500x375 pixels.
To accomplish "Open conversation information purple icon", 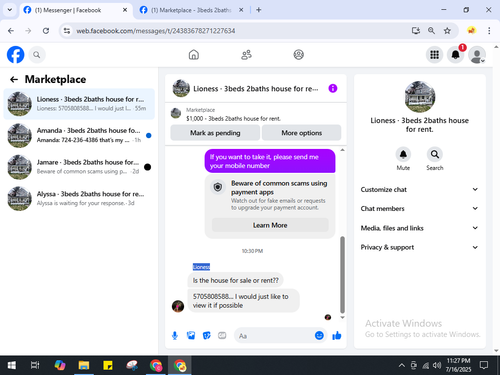I will click(333, 88).
